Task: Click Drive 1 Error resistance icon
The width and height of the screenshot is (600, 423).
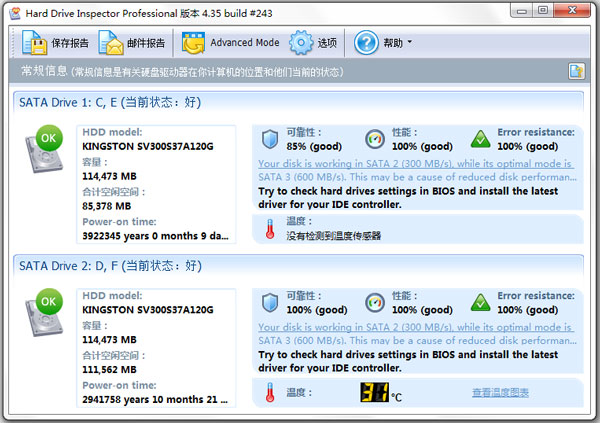Action: point(480,139)
